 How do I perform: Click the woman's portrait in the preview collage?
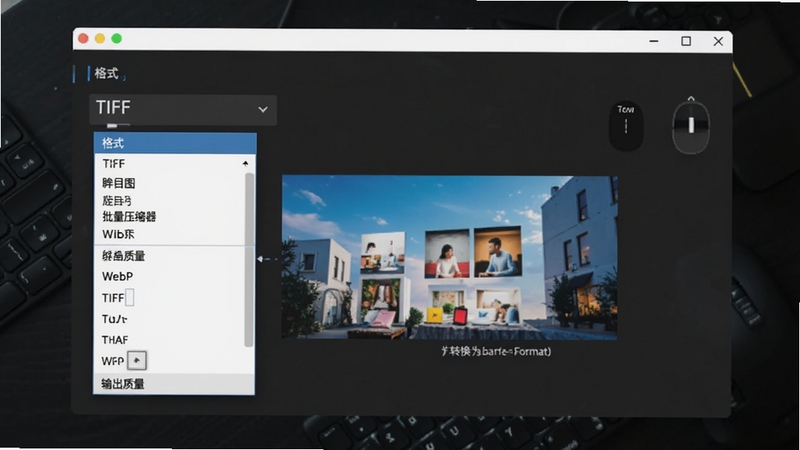[x=447, y=254]
